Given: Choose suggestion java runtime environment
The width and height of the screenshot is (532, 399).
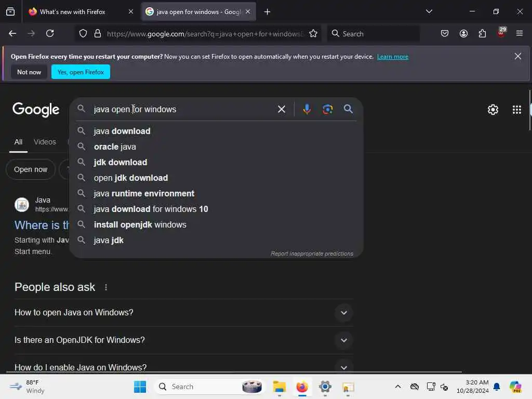Looking at the screenshot, I should (216, 194).
